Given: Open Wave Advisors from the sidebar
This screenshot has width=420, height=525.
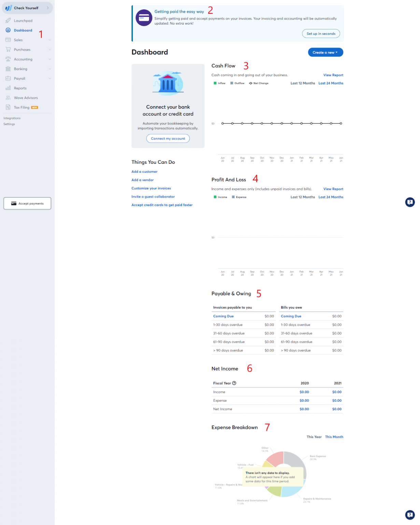Looking at the screenshot, I should coord(8,97).
